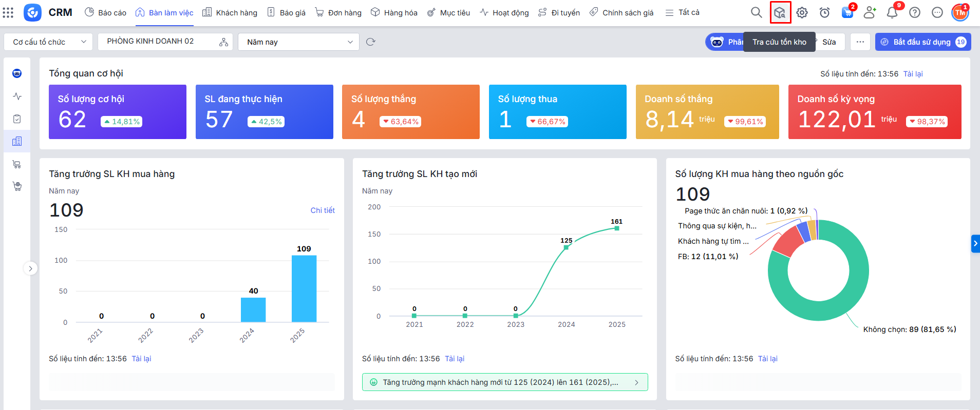
Task: Open the alarm clock reminder icon
Action: [x=824, y=13]
